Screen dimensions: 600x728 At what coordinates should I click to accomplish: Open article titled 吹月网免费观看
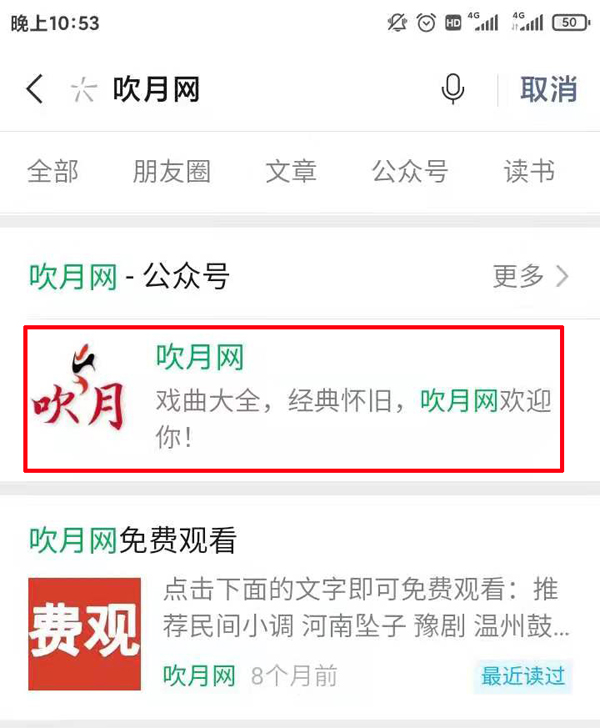coord(133,540)
